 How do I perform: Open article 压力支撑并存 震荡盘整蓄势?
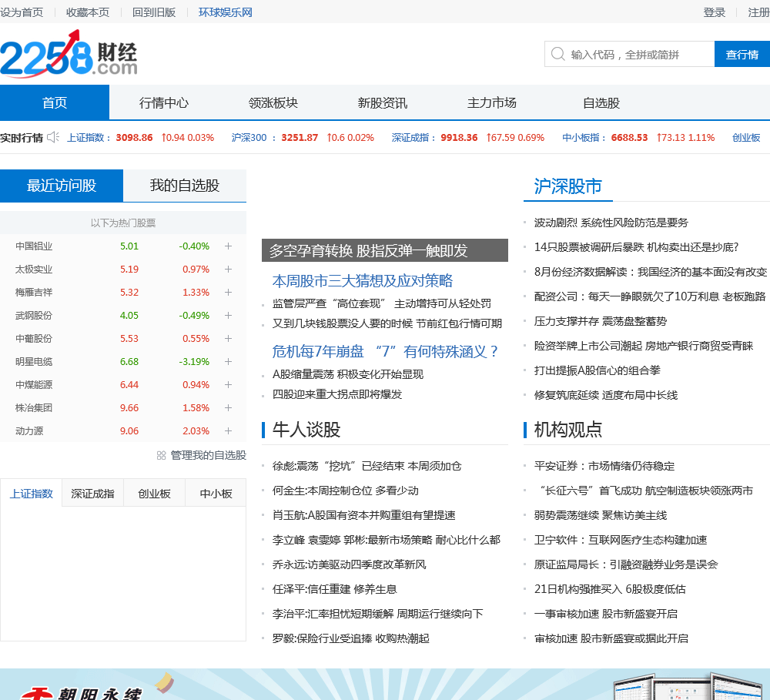(601, 321)
